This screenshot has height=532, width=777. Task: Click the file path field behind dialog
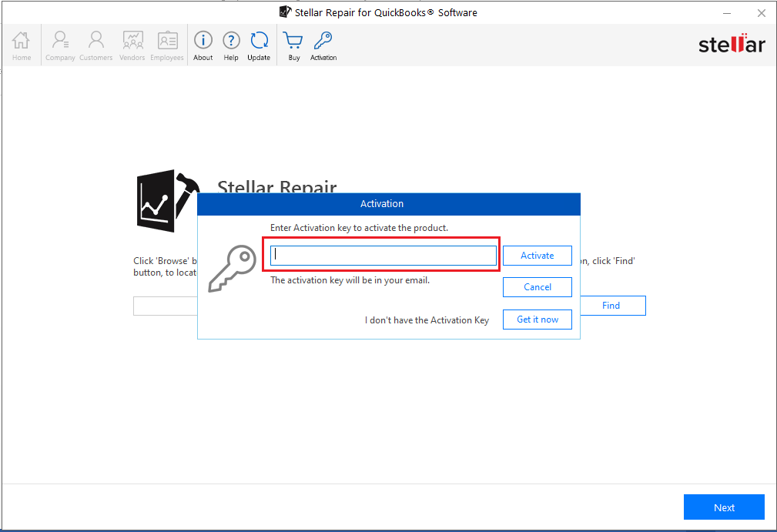165,306
